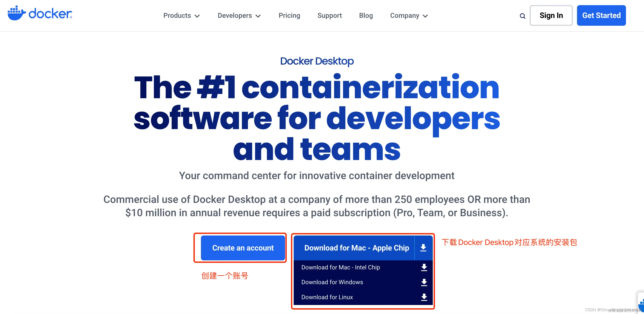
Task: Click the Intel Chip download arrow icon
Action: 424,267
